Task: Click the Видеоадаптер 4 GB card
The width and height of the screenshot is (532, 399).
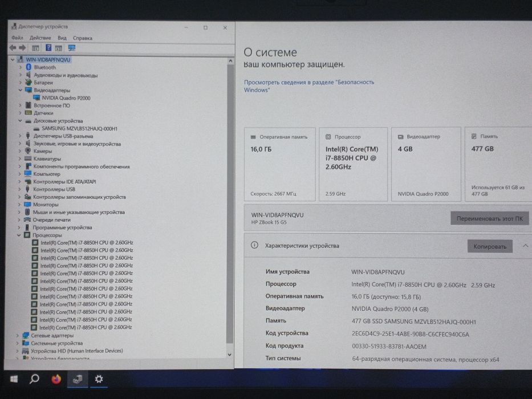Action: point(426,164)
